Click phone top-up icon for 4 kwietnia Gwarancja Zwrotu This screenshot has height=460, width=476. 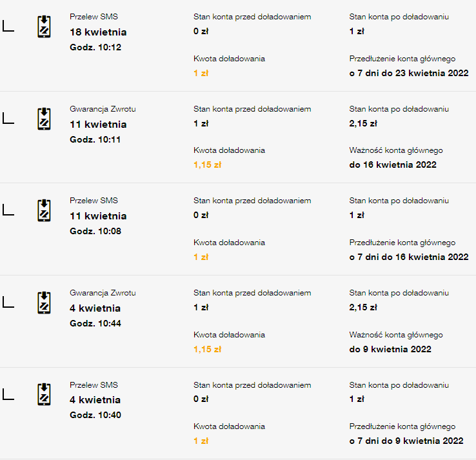point(44,303)
